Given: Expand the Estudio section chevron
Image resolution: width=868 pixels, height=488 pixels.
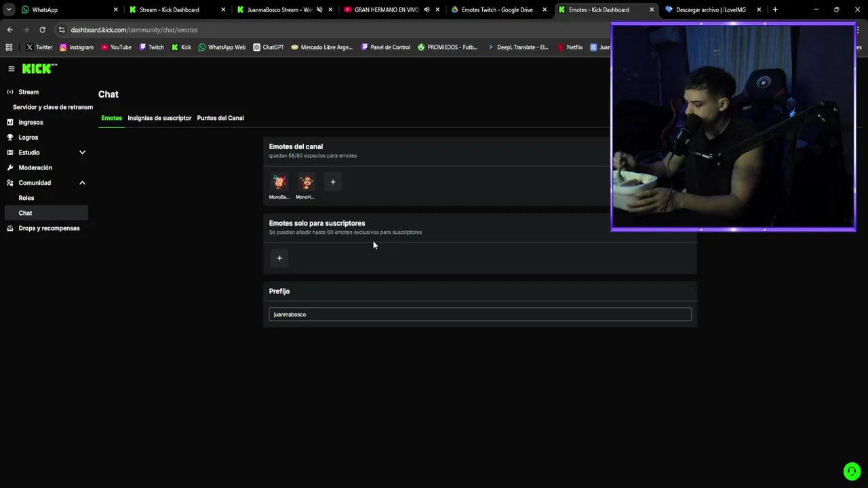Looking at the screenshot, I should pos(82,152).
